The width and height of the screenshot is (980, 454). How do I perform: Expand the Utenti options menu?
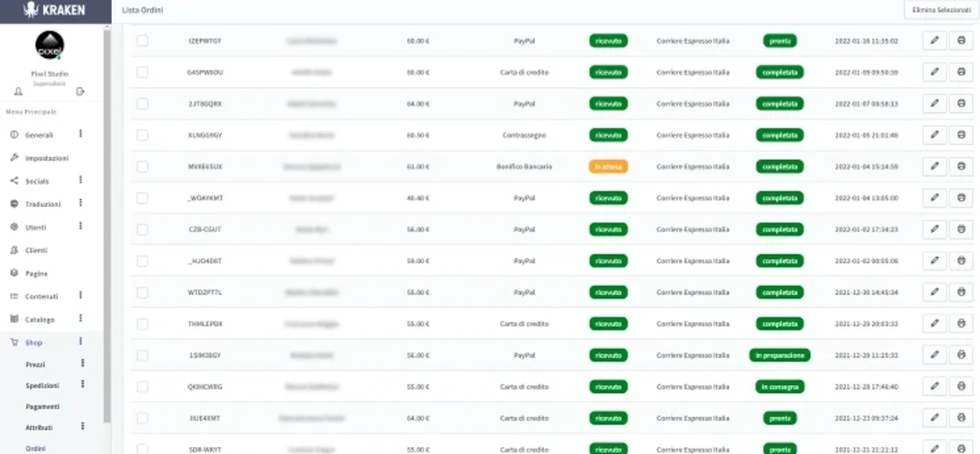pos(80,227)
